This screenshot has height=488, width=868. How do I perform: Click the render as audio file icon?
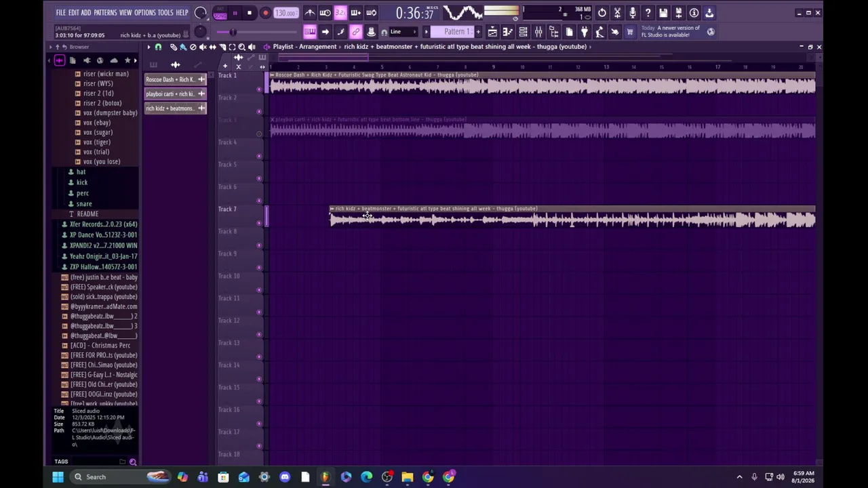tap(679, 13)
